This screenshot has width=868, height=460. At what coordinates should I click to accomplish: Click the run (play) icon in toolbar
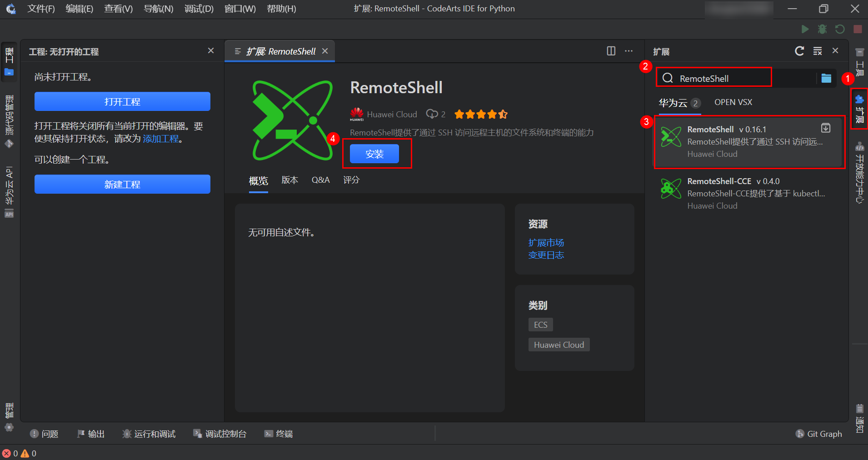(x=805, y=29)
